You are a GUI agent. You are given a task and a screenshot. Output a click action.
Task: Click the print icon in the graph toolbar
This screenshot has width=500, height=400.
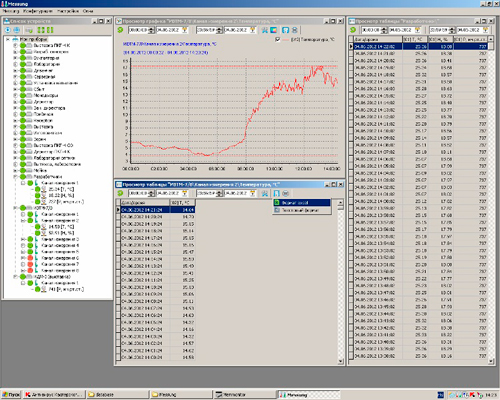(x=295, y=30)
